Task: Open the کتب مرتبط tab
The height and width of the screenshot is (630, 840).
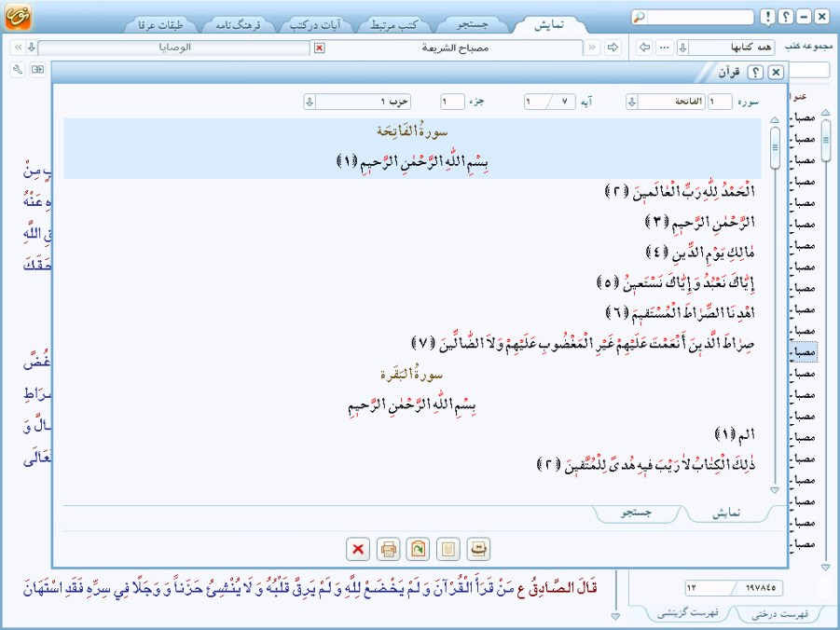Action: coord(393,24)
